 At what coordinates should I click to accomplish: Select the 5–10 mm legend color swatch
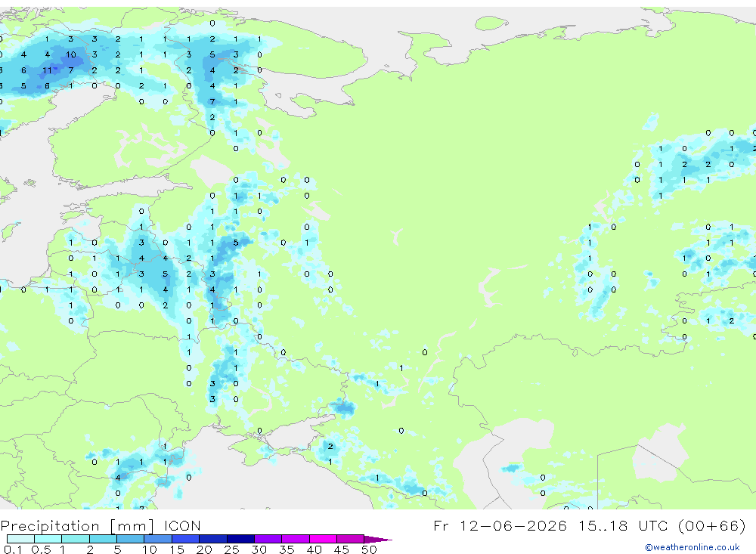coord(131,539)
